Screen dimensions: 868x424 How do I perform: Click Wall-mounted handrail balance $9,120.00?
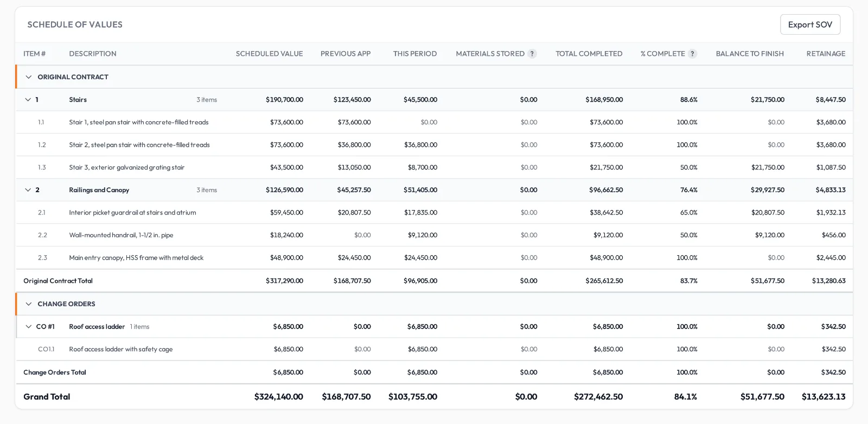click(770, 235)
